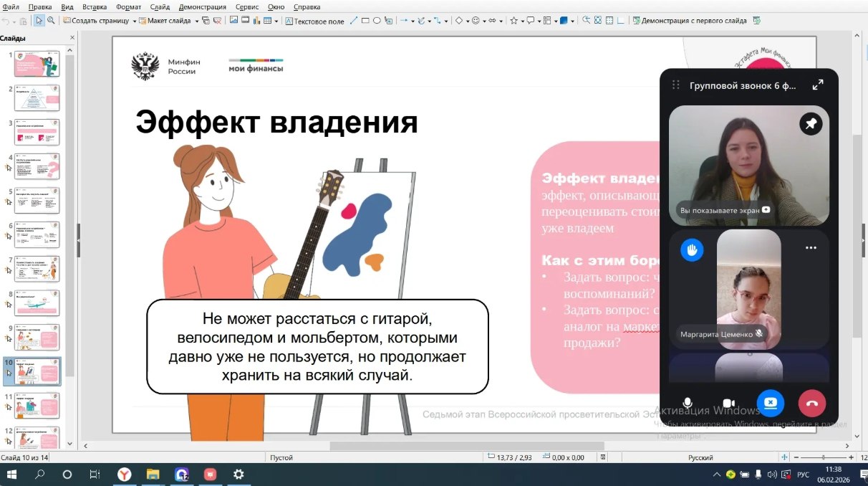
Task: End the call with red hang-up button
Action: click(811, 403)
